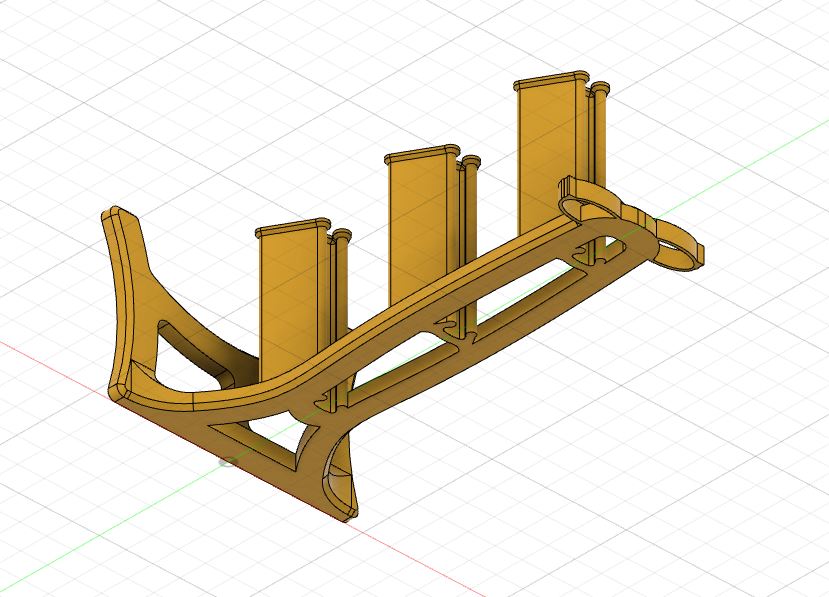
Task: Select the origin point marker on grid
Action: (228, 462)
